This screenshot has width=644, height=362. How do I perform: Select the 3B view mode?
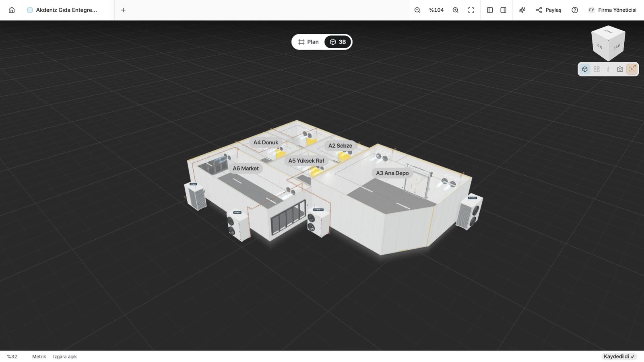338,42
